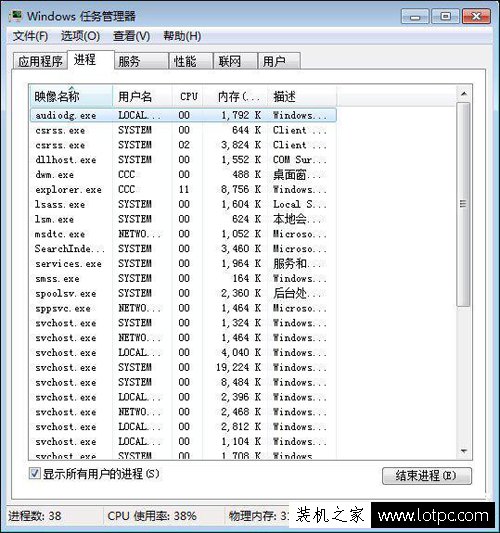Image resolution: width=500 pixels, height=533 pixels.
Task: Open the 查看(V) menu
Action: click(x=132, y=36)
